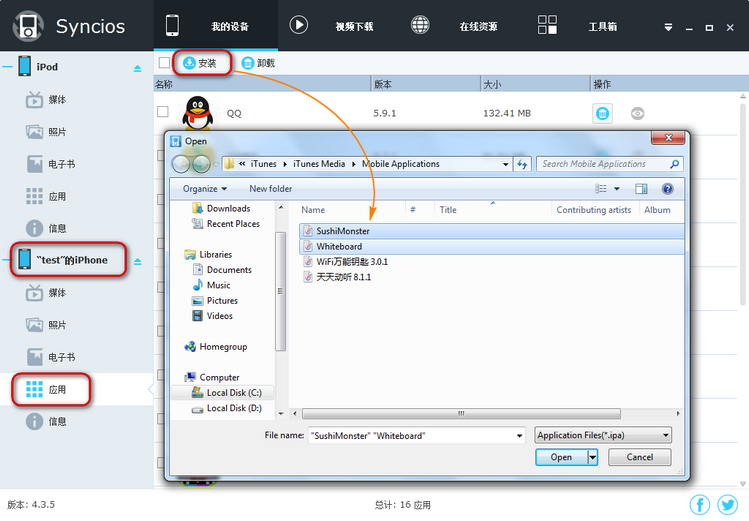Open Music library in navigation pane
This screenshot has height=521, width=749.
(x=212, y=285)
